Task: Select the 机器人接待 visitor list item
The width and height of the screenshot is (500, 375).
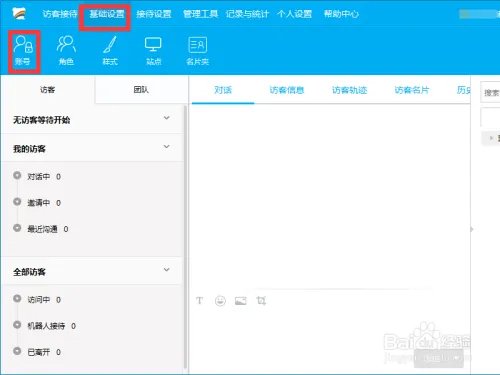Action: (x=45, y=325)
